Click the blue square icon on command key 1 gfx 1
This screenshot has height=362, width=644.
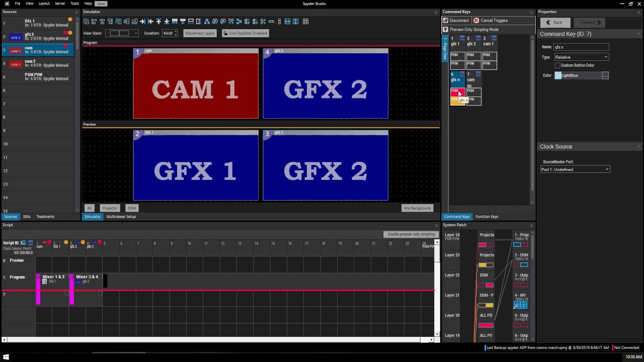click(462, 38)
